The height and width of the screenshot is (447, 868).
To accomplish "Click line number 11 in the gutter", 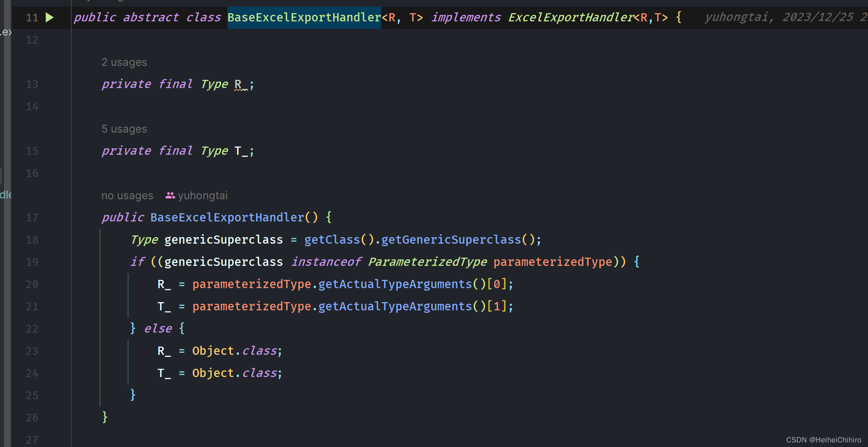I will pos(32,18).
